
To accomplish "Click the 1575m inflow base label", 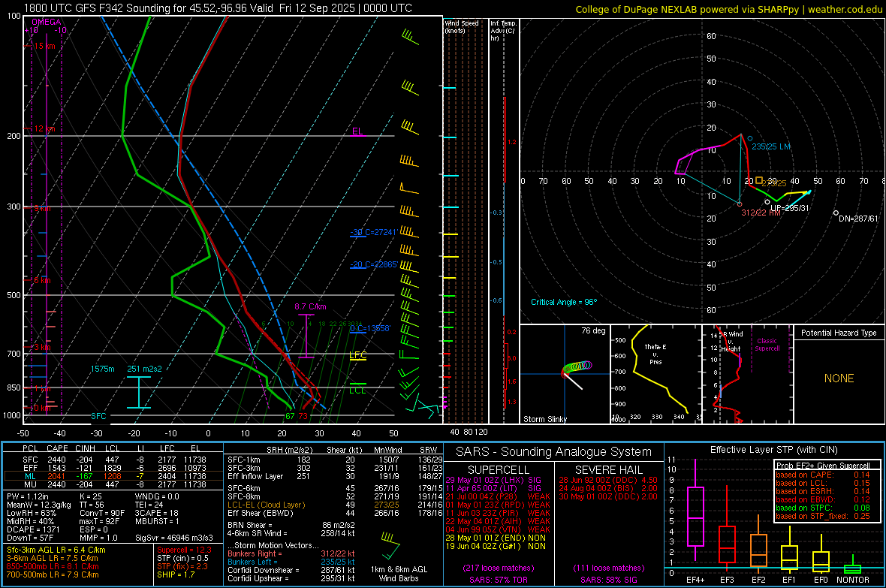I will click(102, 369).
